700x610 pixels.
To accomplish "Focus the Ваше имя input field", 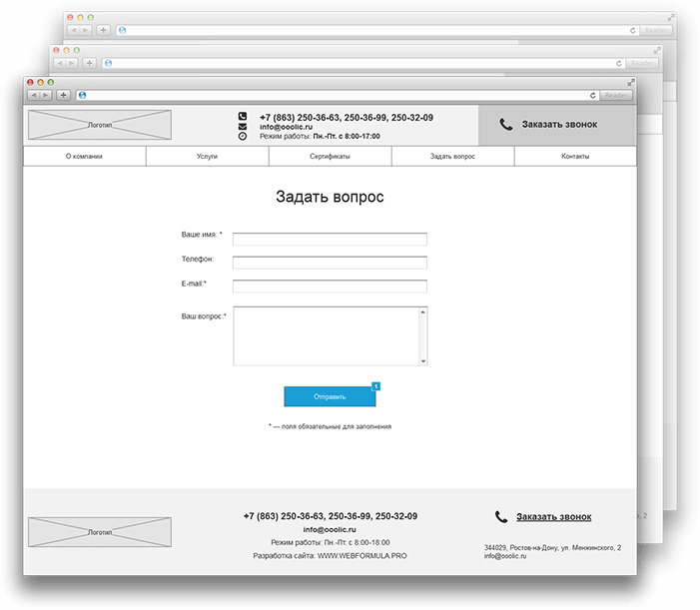I will click(330, 239).
